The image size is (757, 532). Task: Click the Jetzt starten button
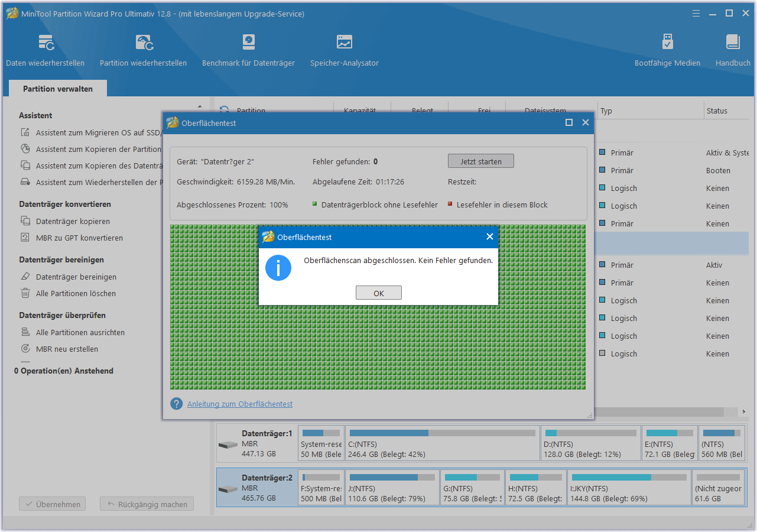point(481,161)
